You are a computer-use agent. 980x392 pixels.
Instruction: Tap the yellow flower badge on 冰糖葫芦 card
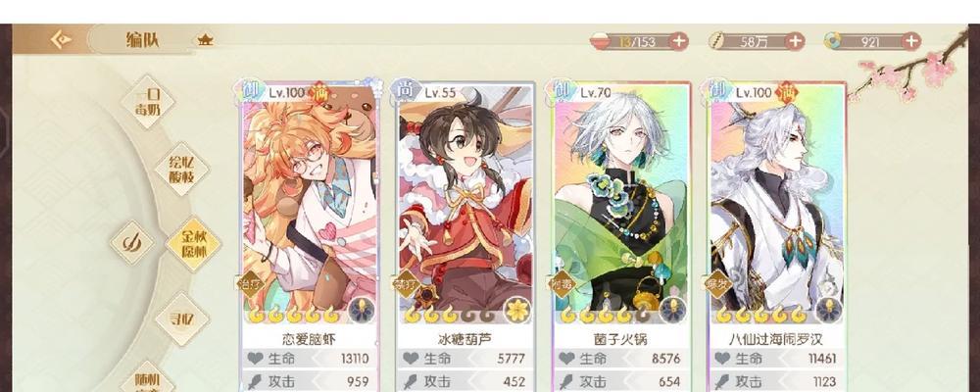tap(517, 310)
